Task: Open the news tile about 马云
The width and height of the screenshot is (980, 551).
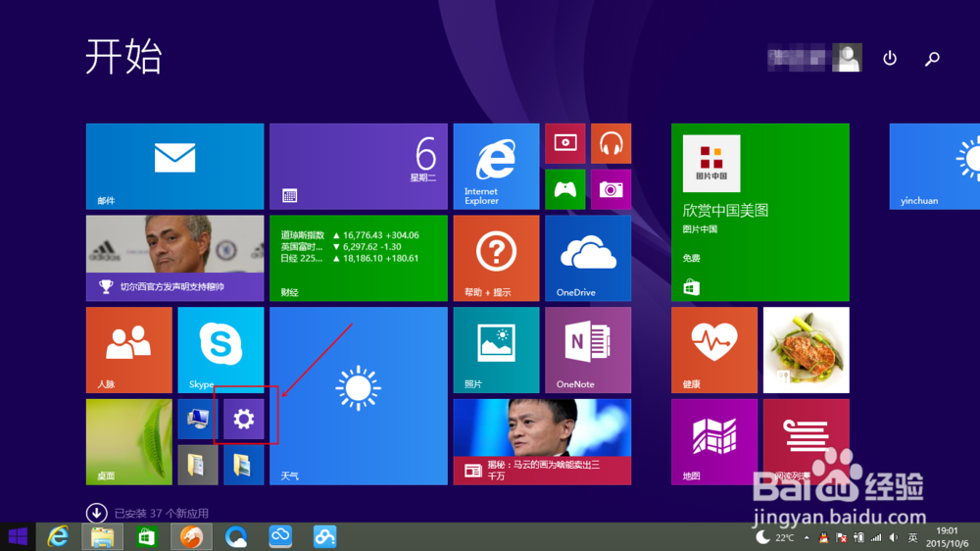Action: 543,442
